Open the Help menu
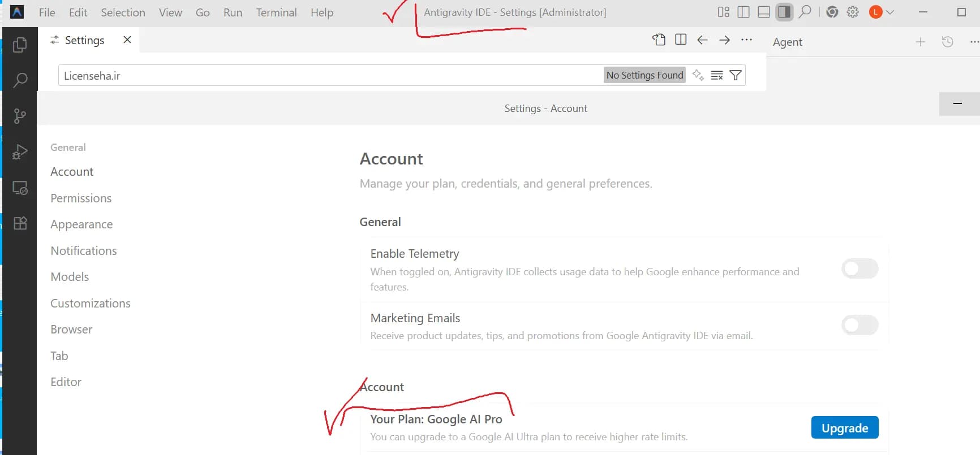 (322, 12)
